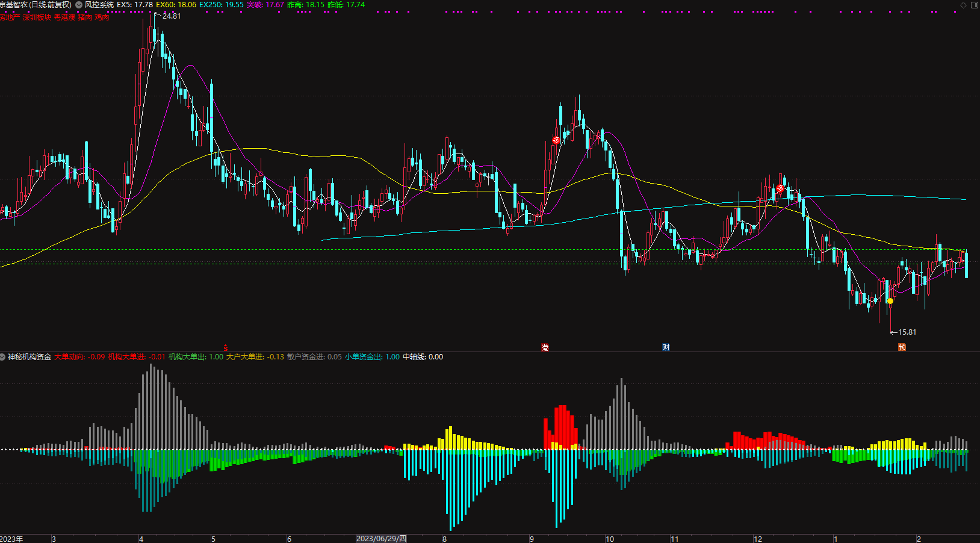Click the 神秘机构资金 indicator name

29,357
